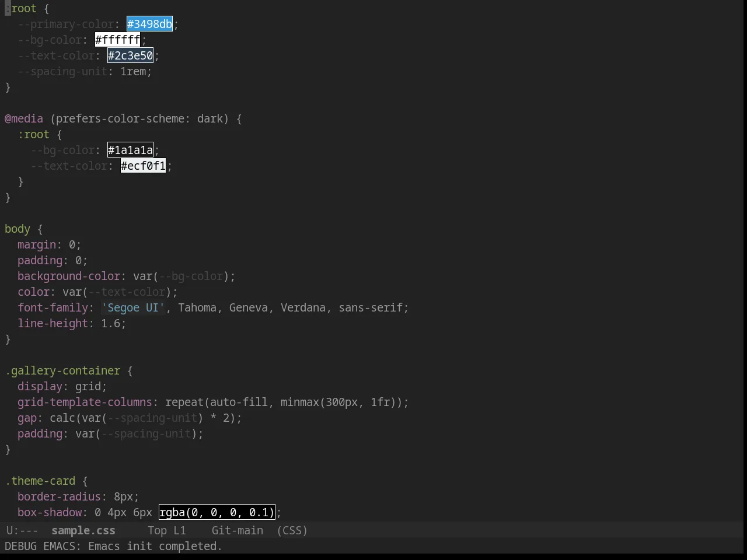Click the @media keyword
This screenshot has width=747, height=560.
(24, 118)
